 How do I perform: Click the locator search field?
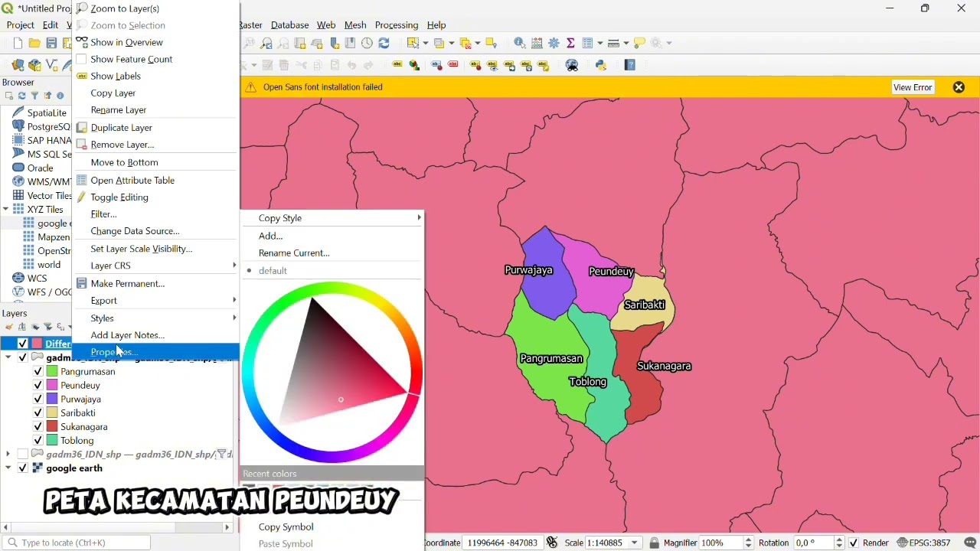click(x=77, y=543)
